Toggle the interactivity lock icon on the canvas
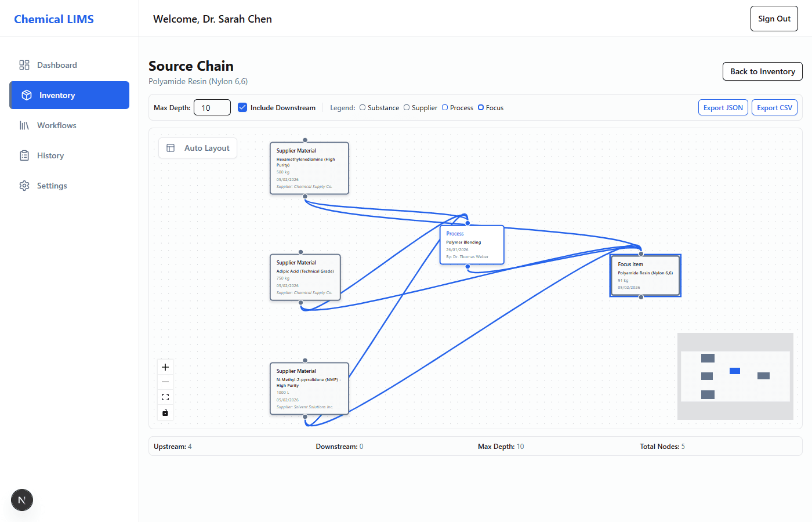Screen dimensions: 812x522 tap(165, 412)
